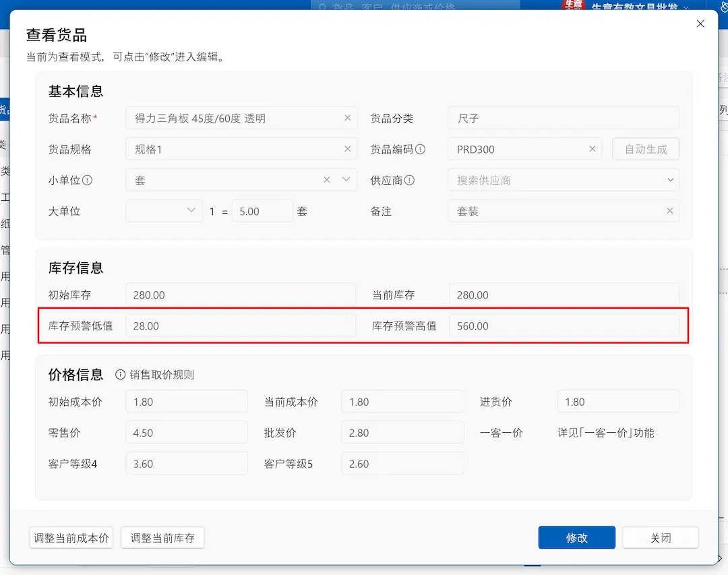The width and height of the screenshot is (728, 575).
Task: Clear the 备注 套装 text
Action: coord(669,211)
